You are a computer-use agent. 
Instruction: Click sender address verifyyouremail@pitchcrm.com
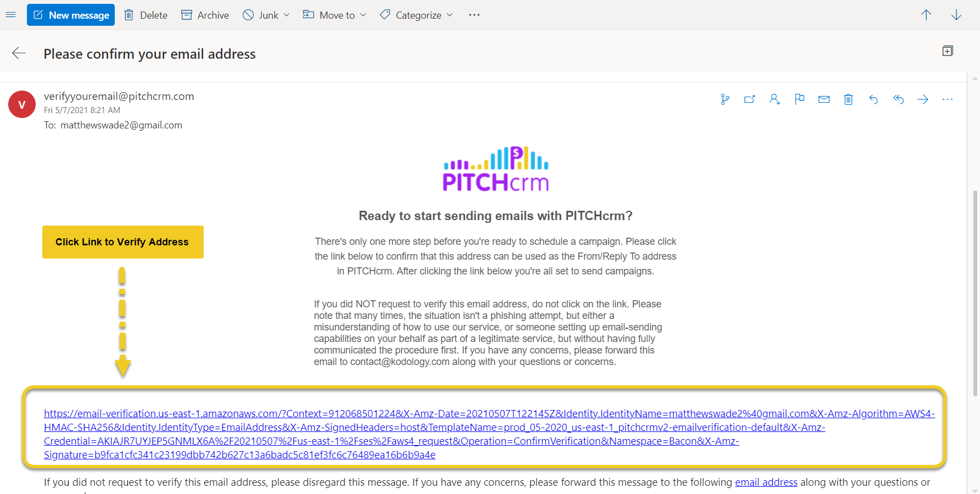coord(119,96)
